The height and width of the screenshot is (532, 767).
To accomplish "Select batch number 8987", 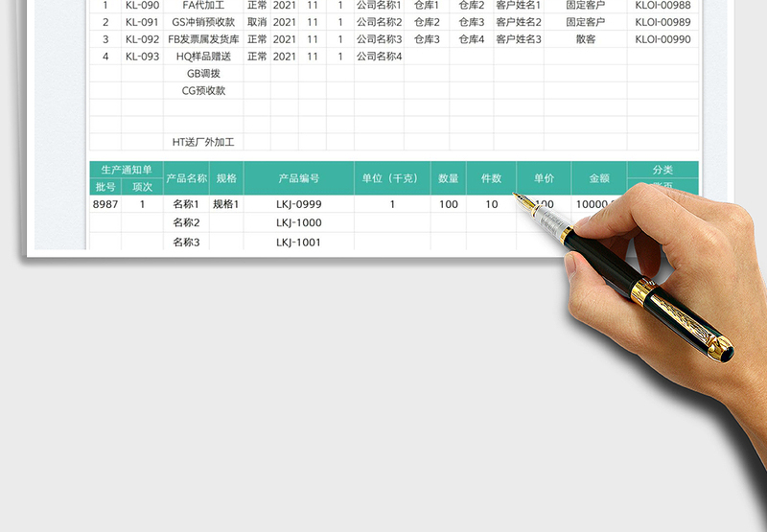I will click(x=105, y=204).
